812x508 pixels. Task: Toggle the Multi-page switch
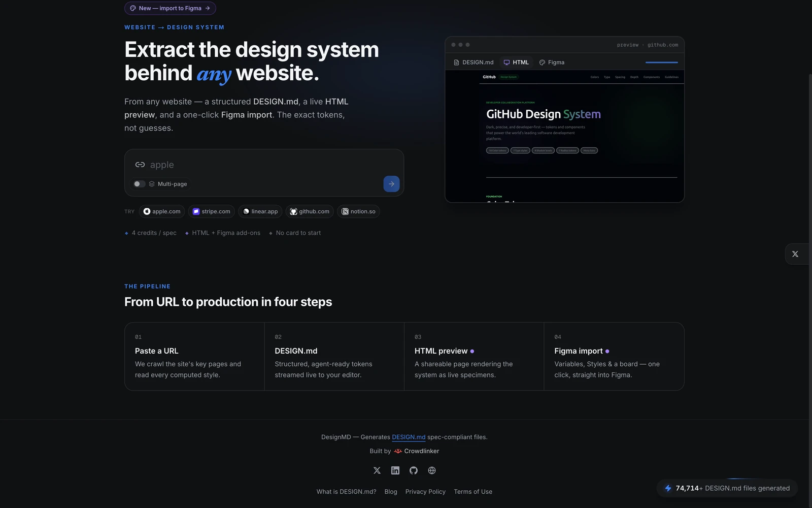139,184
